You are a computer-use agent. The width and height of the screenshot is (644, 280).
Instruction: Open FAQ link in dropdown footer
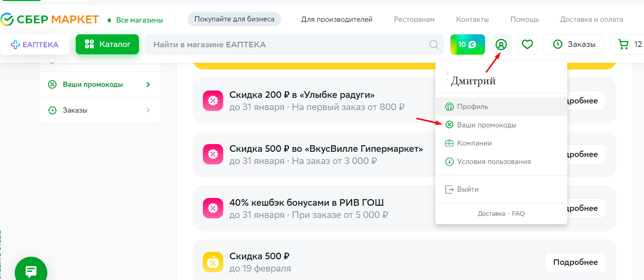(x=518, y=214)
